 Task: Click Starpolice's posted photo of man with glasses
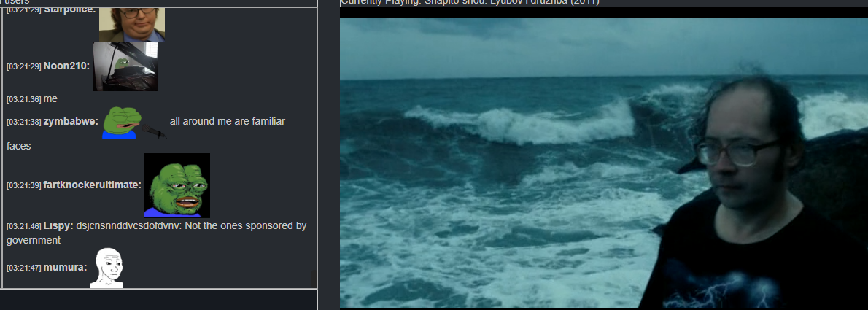tap(132, 24)
